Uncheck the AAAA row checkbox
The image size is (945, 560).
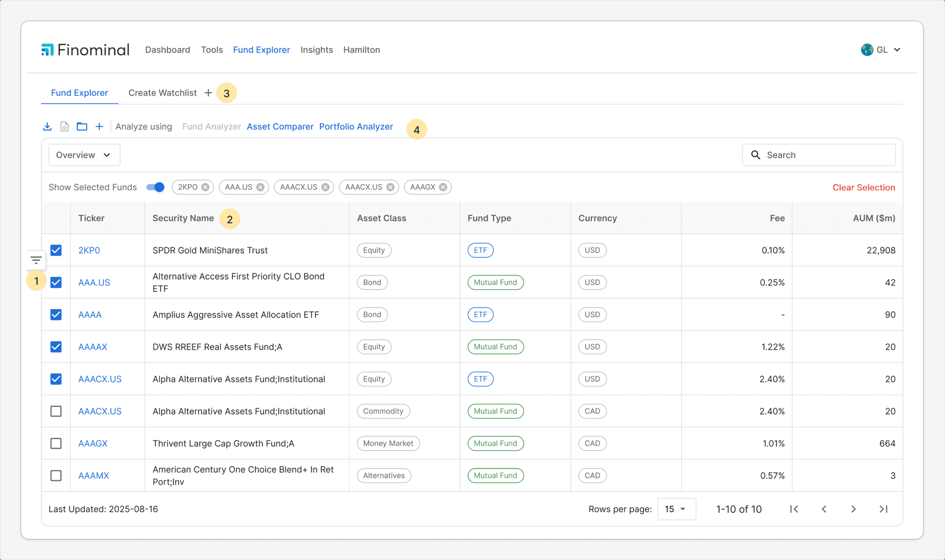pos(56,314)
